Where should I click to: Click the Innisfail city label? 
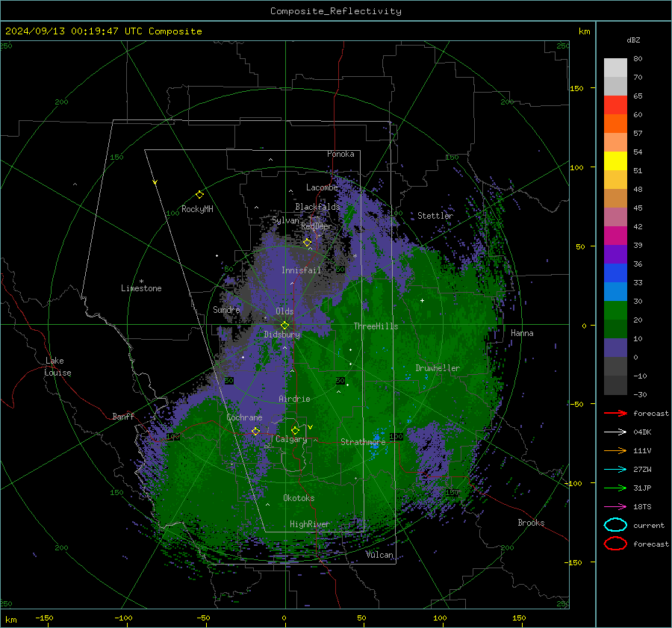(301, 270)
